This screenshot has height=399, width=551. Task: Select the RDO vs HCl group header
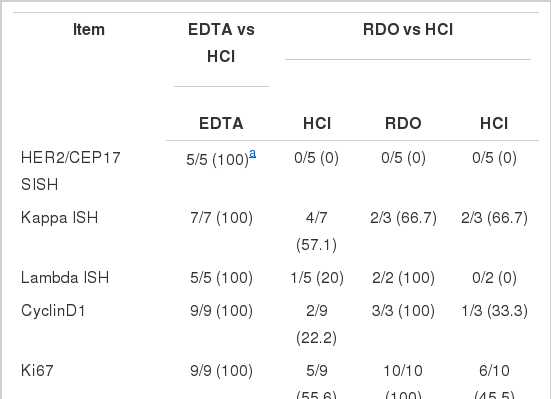coord(408,30)
